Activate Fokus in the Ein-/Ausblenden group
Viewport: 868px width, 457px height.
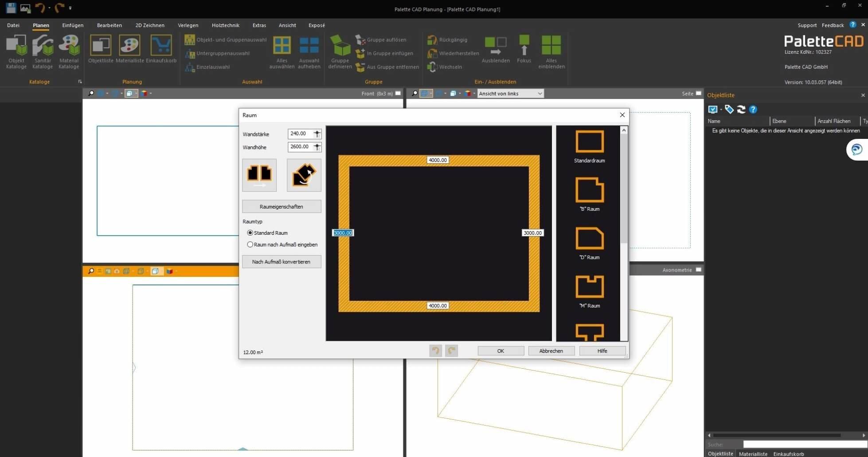coord(524,49)
